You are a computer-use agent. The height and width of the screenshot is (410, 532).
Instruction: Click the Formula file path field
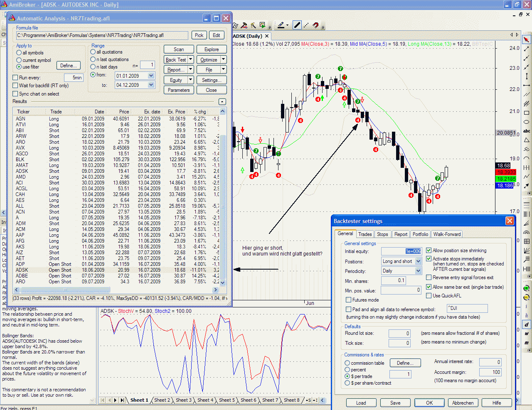[x=102, y=35]
